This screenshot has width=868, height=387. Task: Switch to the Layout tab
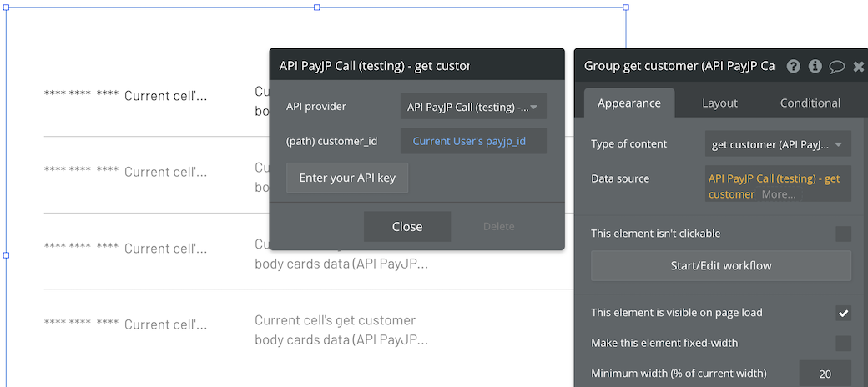coord(719,103)
